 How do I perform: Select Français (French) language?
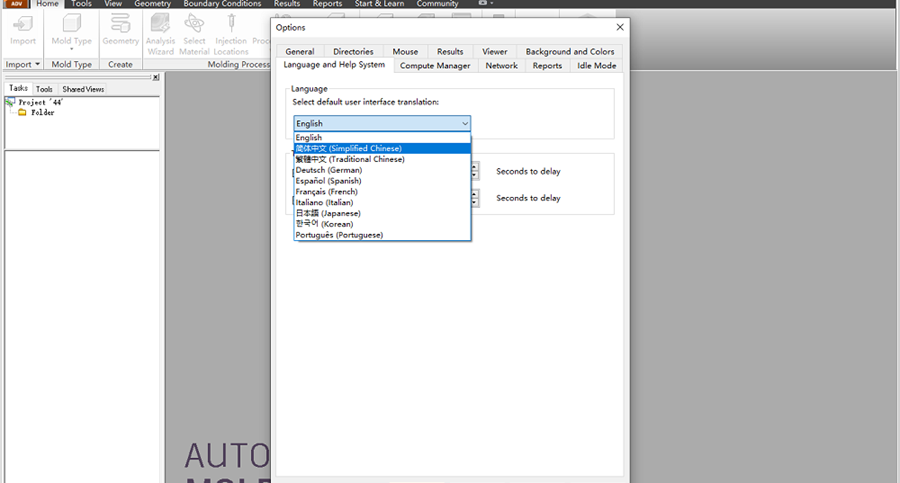(382, 192)
